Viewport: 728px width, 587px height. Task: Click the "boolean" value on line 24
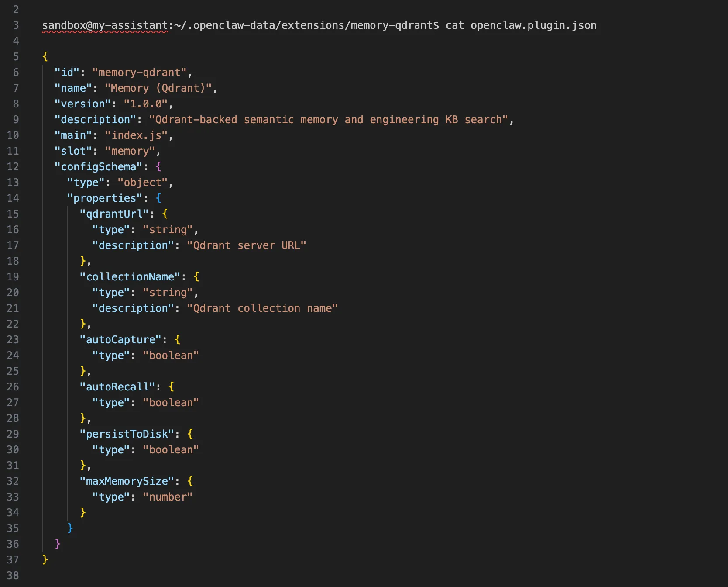pos(171,356)
